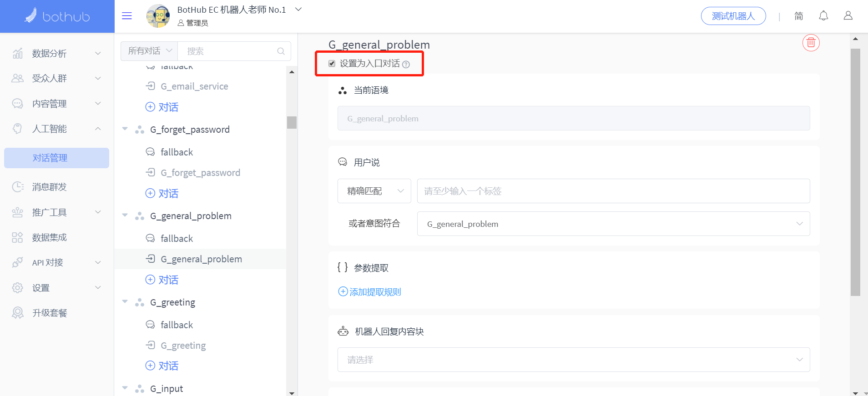Add 对话 under G_general_problem group

(162, 280)
